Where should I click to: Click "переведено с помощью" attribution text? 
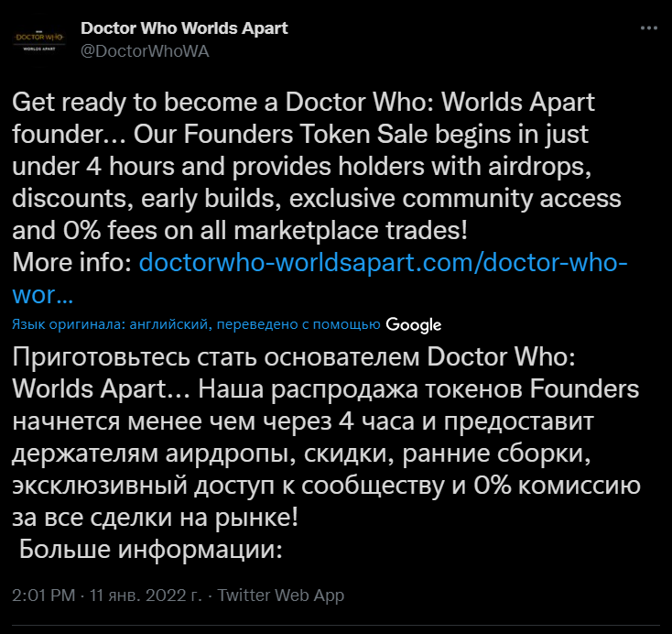(298, 323)
